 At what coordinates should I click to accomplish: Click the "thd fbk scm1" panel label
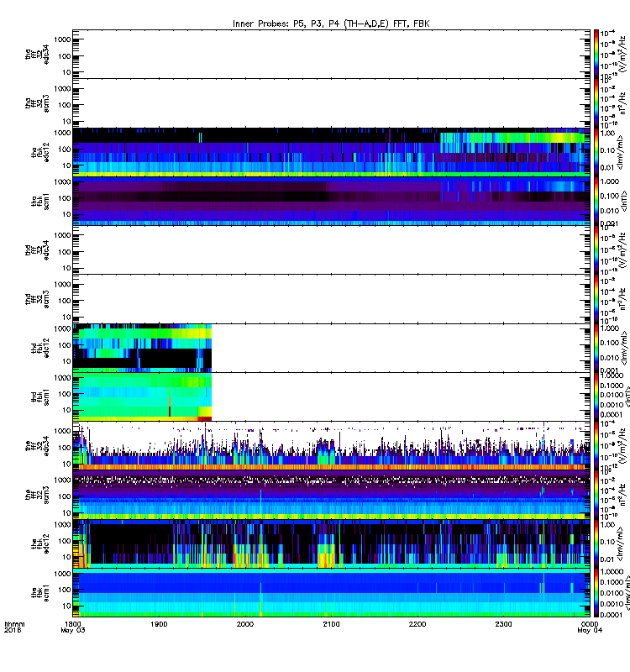click(x=40, y=396)
